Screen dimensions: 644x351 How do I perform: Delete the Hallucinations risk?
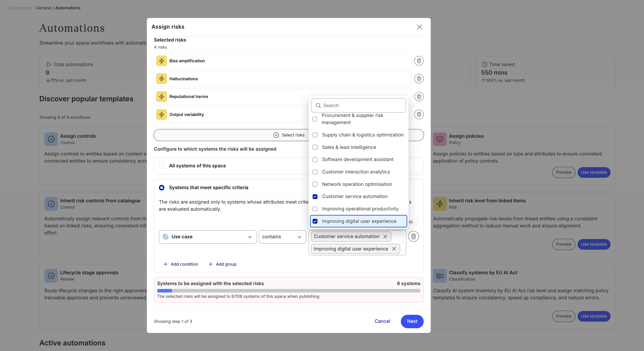tap(419, 79)
